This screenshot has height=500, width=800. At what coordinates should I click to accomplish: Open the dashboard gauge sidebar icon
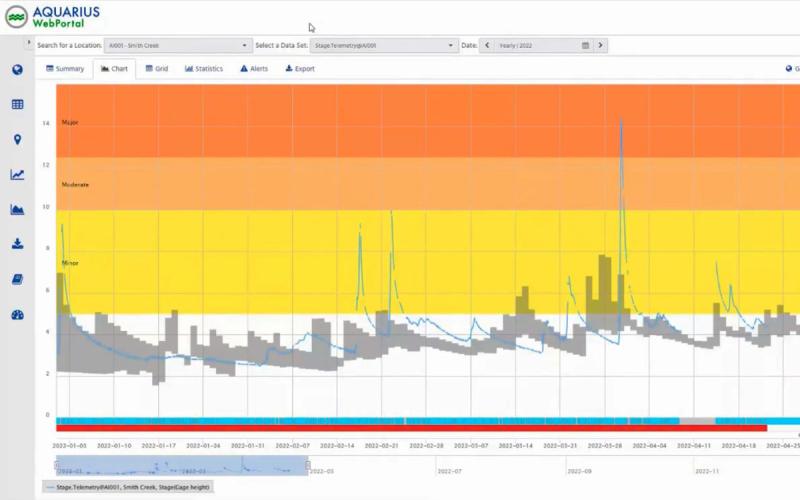(x=17, y=315)
